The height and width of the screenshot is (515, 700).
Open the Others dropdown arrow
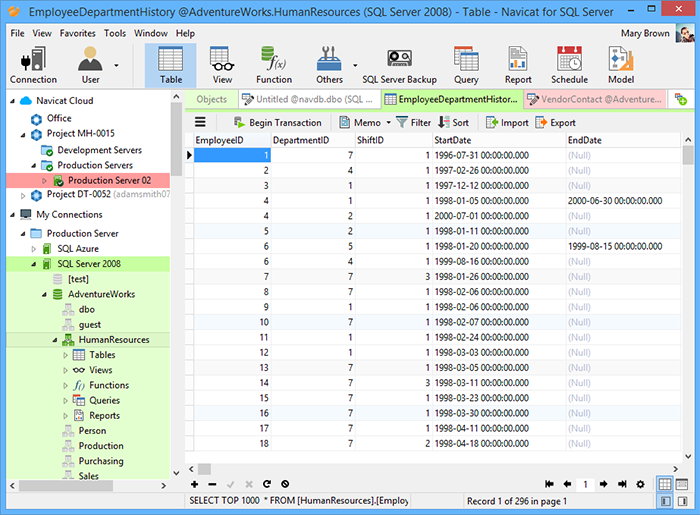355,66
